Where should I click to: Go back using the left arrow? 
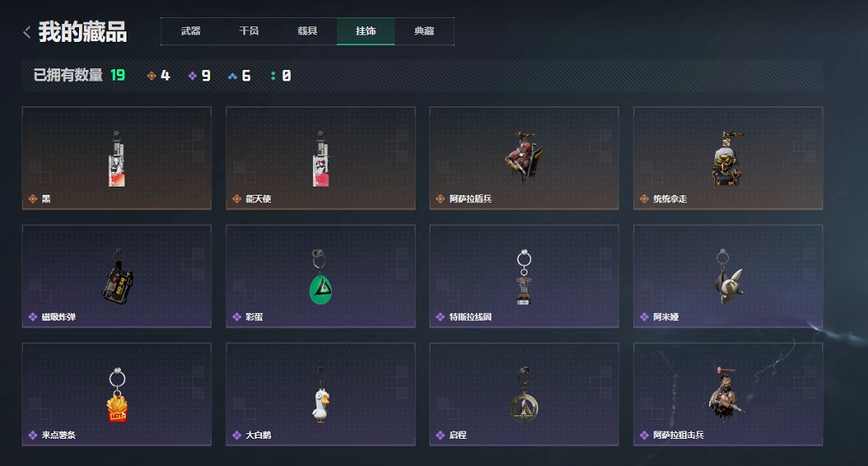point(26,32)
